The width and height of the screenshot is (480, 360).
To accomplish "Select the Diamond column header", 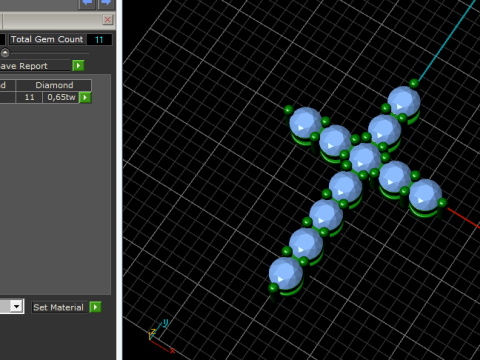I will tap(54, 85).
